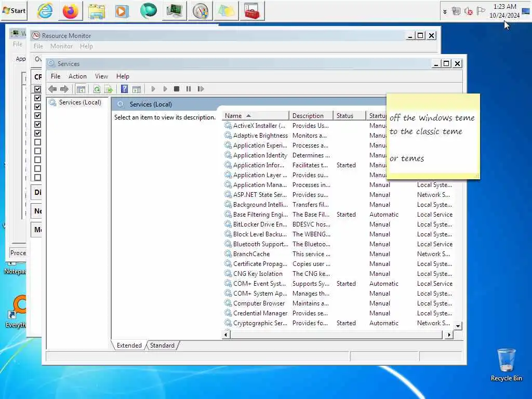Click the teal orb taskbar icon

point(148,11)
